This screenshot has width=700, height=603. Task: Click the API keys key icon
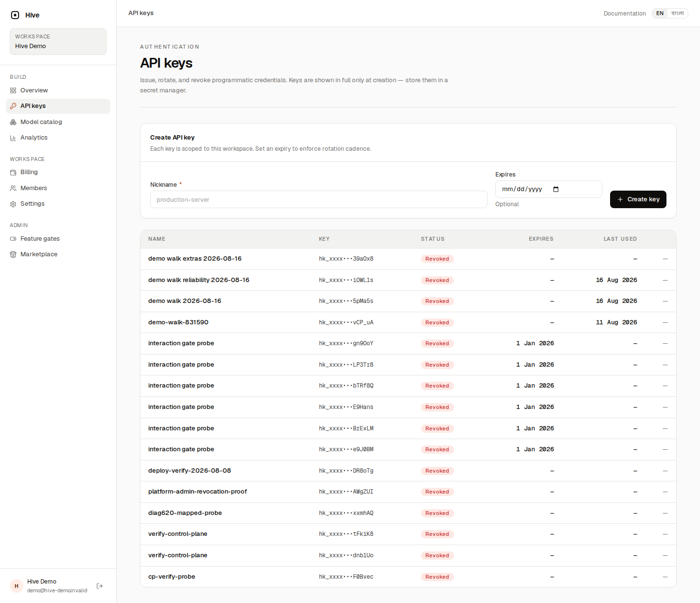tap(13, 106)
